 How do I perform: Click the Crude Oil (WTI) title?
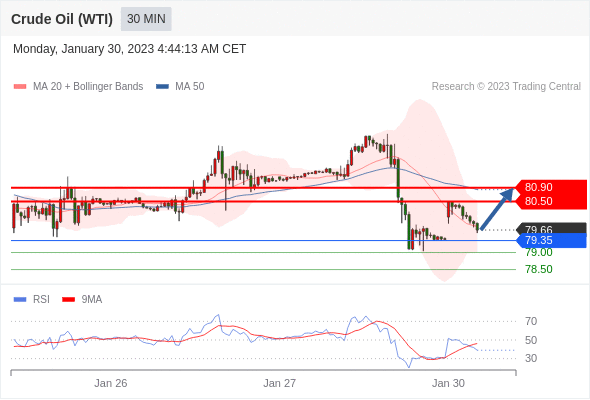click(x=62, y=19)
